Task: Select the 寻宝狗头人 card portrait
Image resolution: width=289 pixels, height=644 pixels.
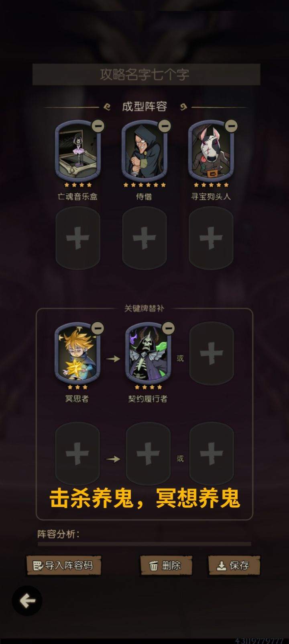Action: (x=211, y=152)
